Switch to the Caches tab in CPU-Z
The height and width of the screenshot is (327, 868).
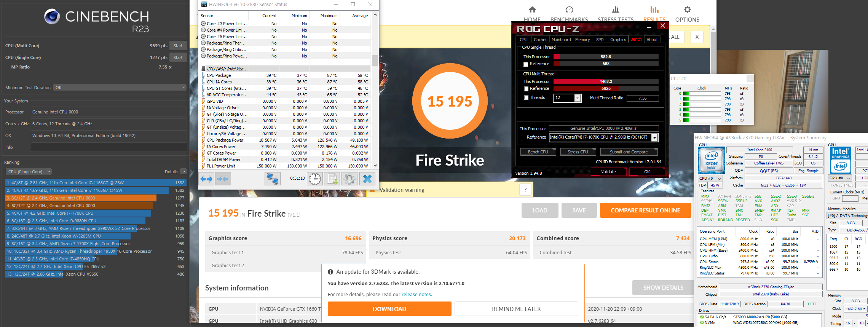(x=540, y=40)
